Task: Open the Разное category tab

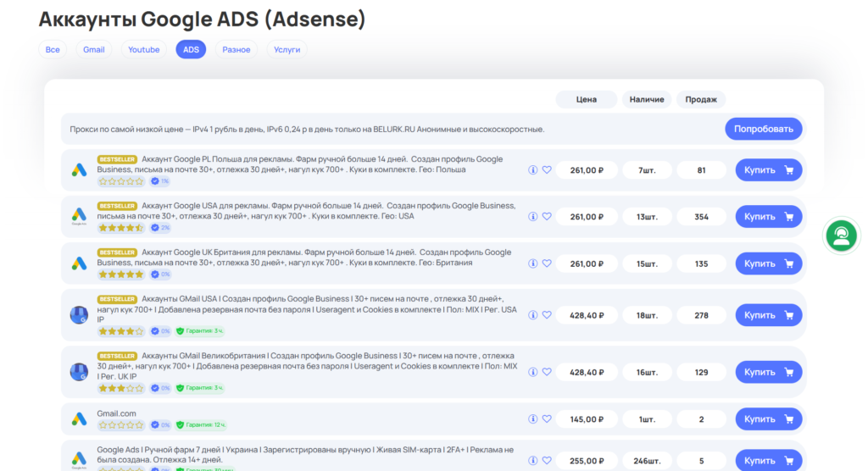Action: (x=236, y=49)
